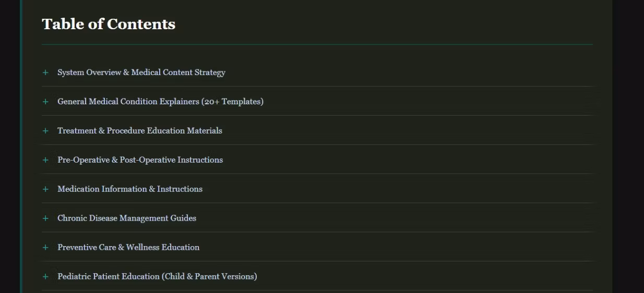This screenshot has width=644, height=293.
Task: Open Chronic Disease Management Guides entry
Action: [x=126, y=218]
